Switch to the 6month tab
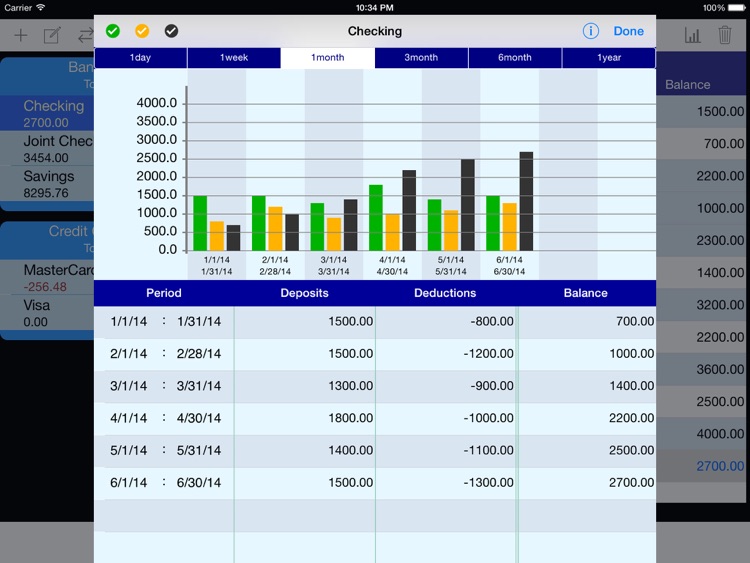This screenshot has width=750, height=563. (x=515, y=57)
